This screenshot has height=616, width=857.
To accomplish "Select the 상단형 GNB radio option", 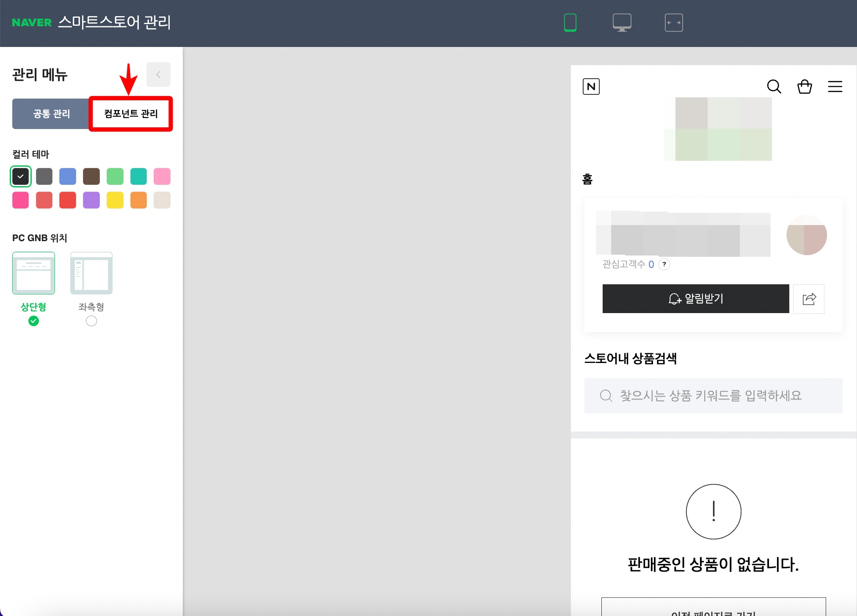I will 33,321.
